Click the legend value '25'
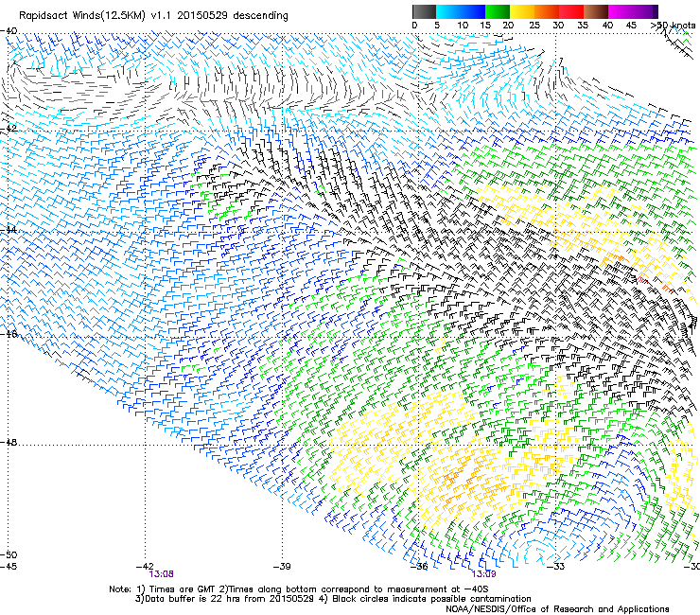Screen dimensions: 700x615 [x=534, y=26]
